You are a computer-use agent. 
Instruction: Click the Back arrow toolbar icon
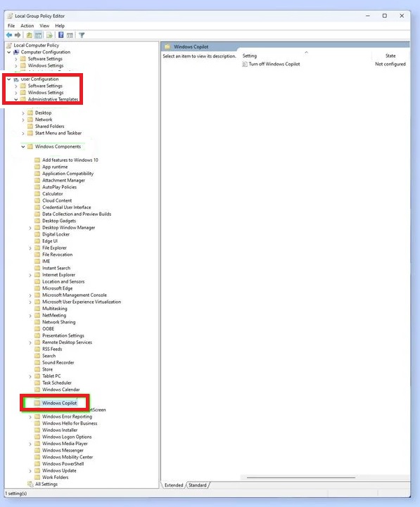[9, 35]
